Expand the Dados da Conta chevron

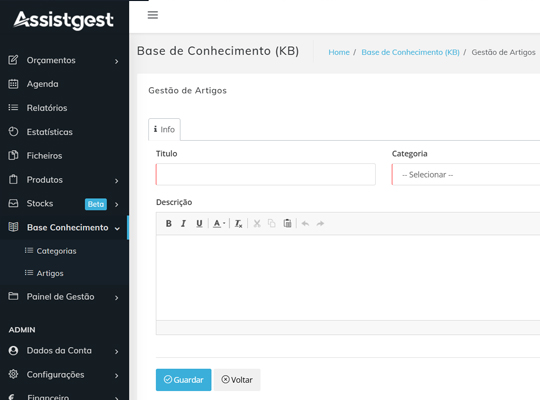click(116, 351)
